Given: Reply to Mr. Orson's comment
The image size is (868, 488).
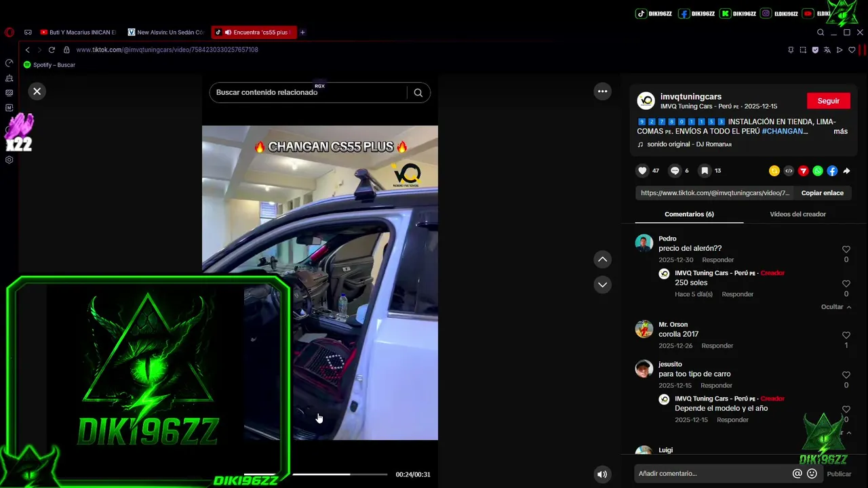Looking at the screenshot, I should tap(717, 346).
